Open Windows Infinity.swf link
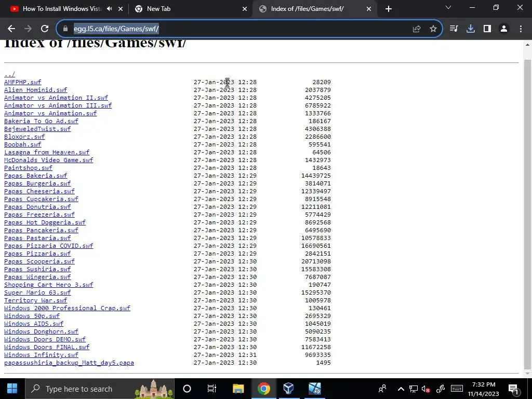 coord(41,355)
